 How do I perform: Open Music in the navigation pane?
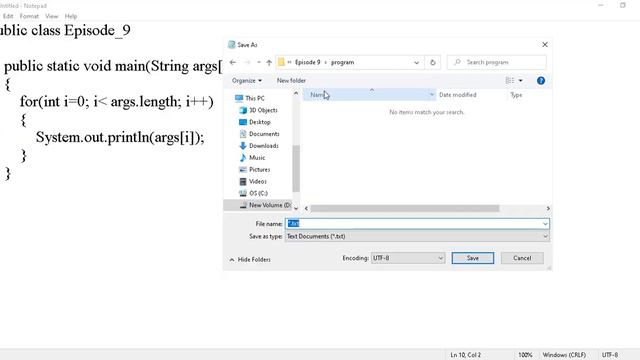tap(252, 158)
